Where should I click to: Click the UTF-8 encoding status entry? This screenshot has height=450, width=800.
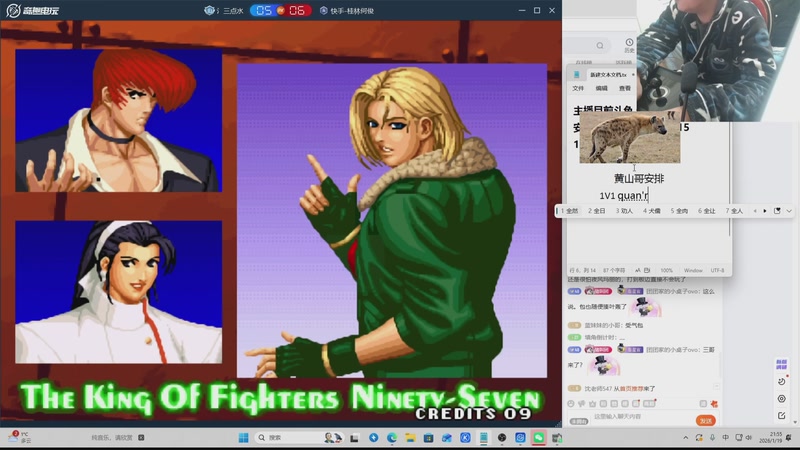(717, 270)
